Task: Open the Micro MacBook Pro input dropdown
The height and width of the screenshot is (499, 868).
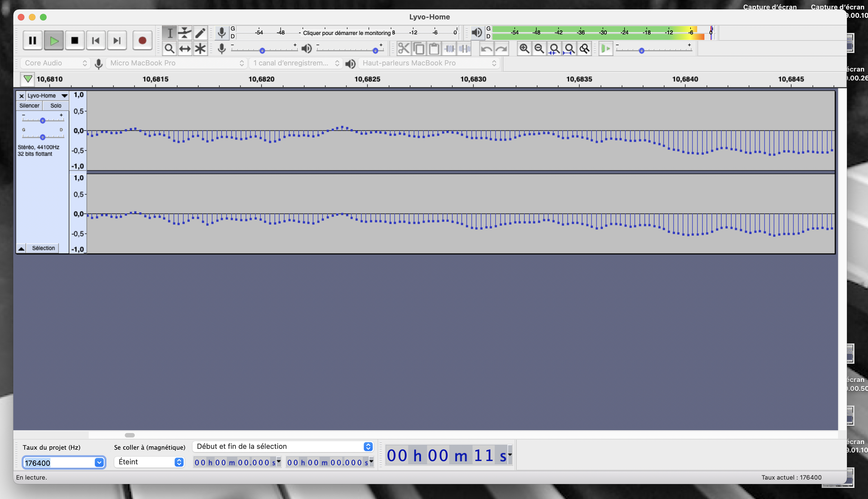Action: tap(177, 63)
